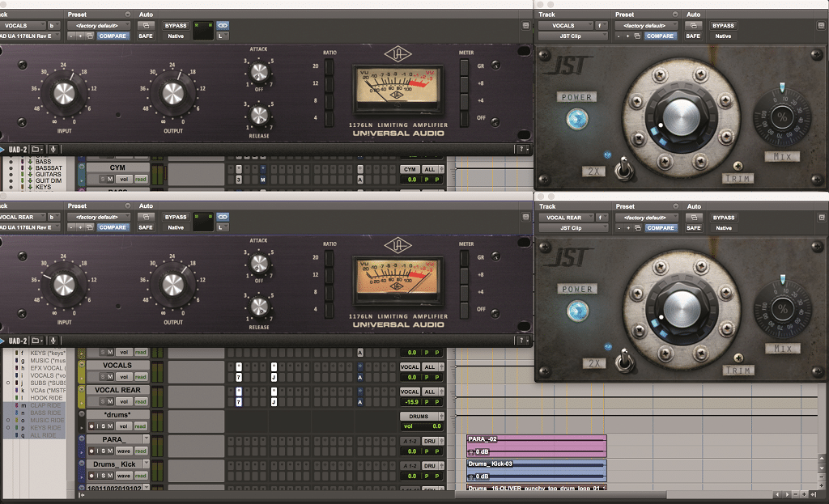Viewport: 829px width, 504px height.
Task: Select EFX VOCAL group in groups list
Action: pyautogui.click(x=46, y=368)
